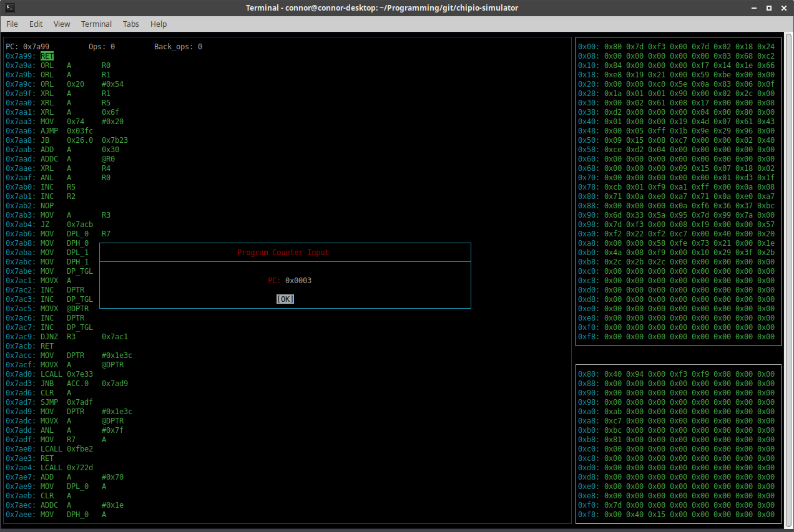The width and height of the screenshot is (794, 532).
Task: Click the 'Ops: 0' counter
Action: pyautogui.click(x=102, y=47)
